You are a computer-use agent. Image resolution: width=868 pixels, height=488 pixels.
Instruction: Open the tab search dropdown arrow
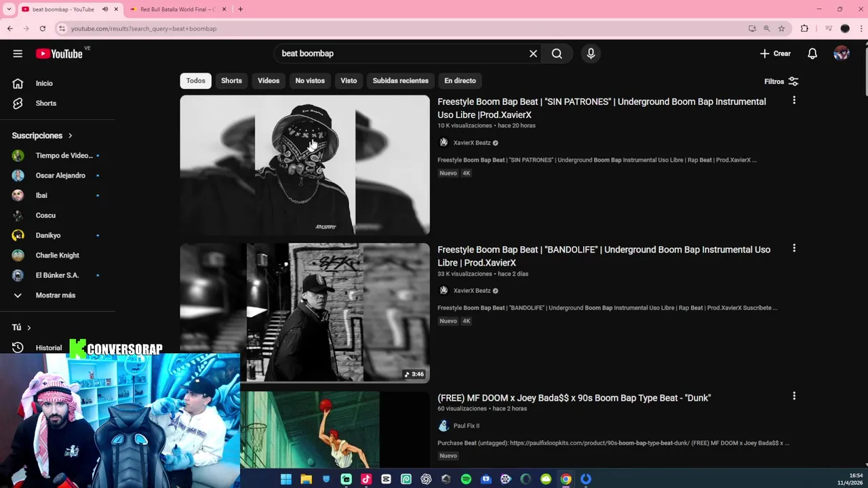click(x=9, y=9)
